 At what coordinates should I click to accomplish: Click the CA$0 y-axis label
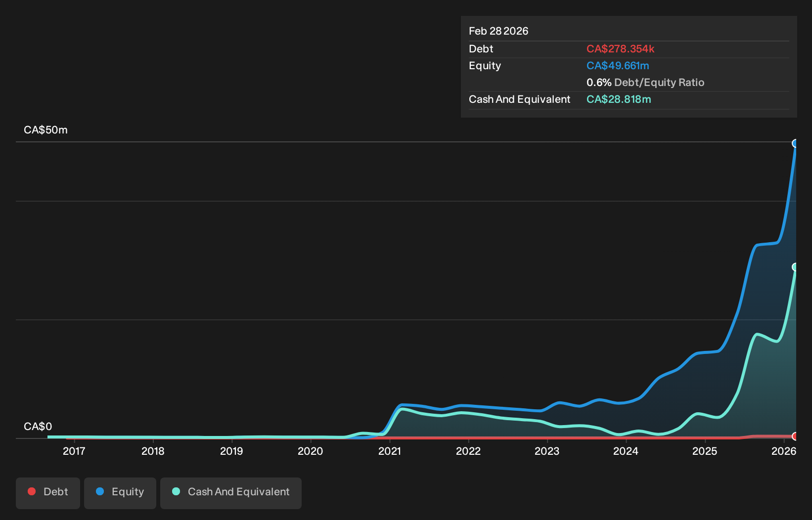pyautogui.click(x=38, y=427)
